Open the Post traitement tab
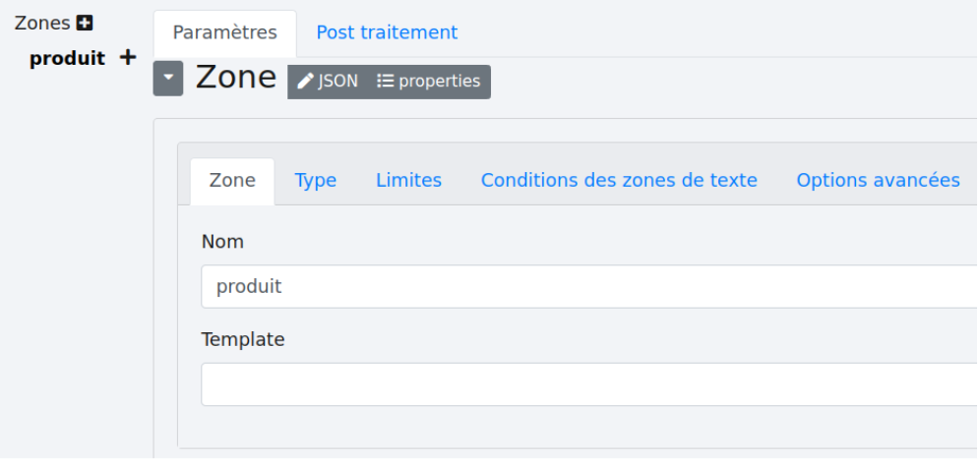980x462 pixels. [387, 32]
